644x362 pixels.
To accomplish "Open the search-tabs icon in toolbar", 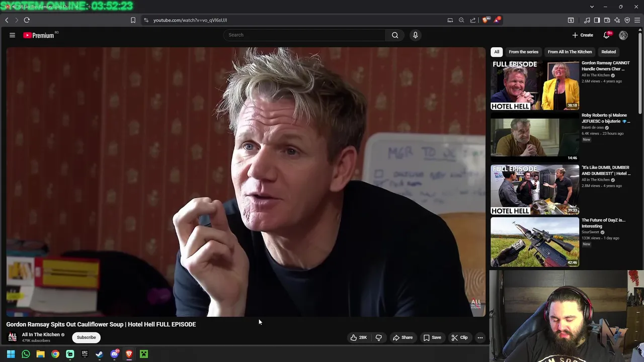I will [571, 20].
